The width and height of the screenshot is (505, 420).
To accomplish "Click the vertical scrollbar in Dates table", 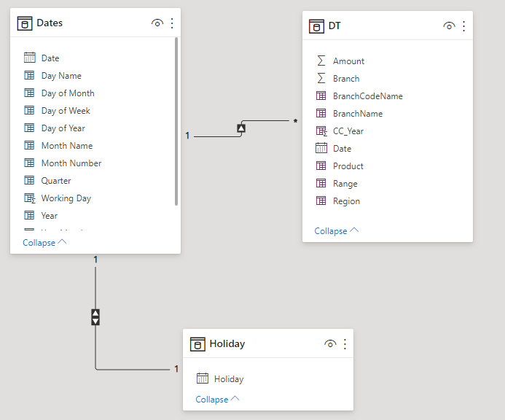I will click(176, 121).
